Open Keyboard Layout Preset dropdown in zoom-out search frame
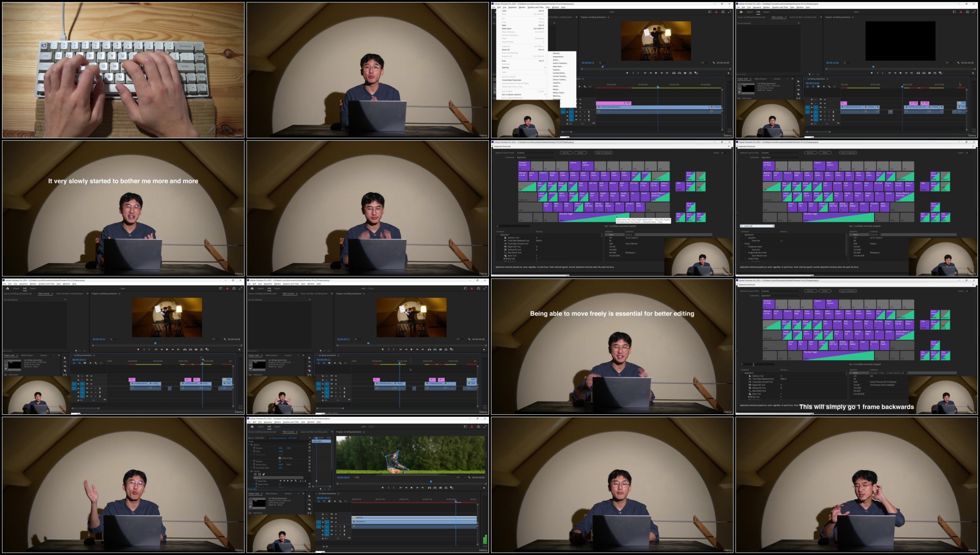The width and height of the screenshot is (980, 555). click(781, 153)
